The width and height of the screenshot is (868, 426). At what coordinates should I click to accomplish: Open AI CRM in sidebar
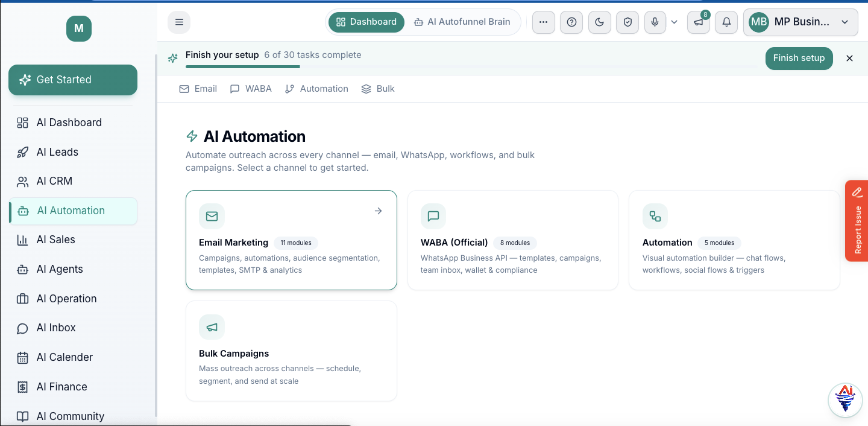pyautogui.click(x=73, y=181)
